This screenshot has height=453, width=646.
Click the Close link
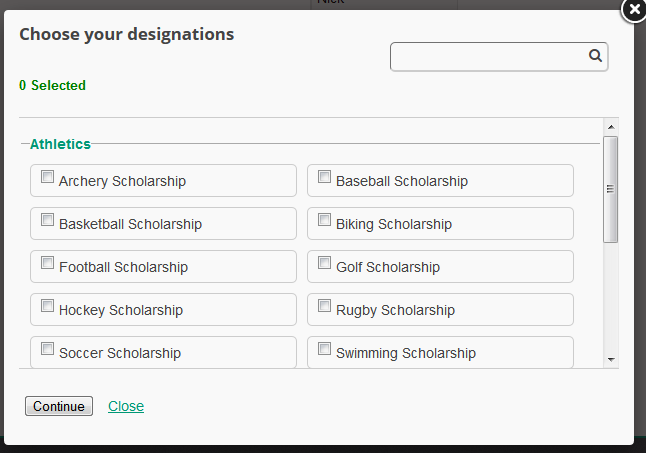coord(126,406)
